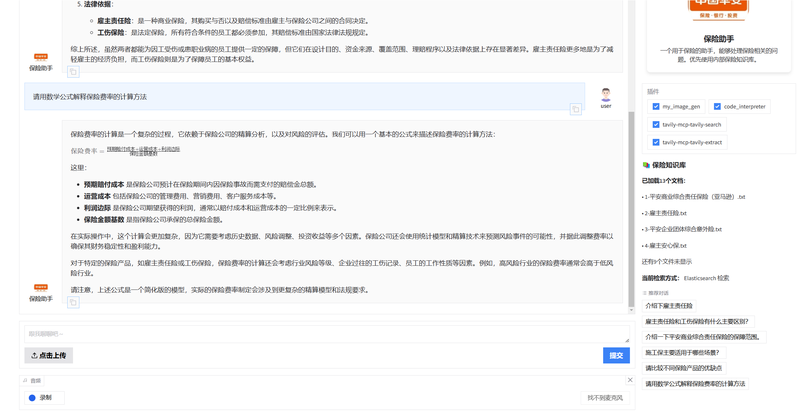Click the 还有9个文件未显示 notice

[x=667, y=261]
